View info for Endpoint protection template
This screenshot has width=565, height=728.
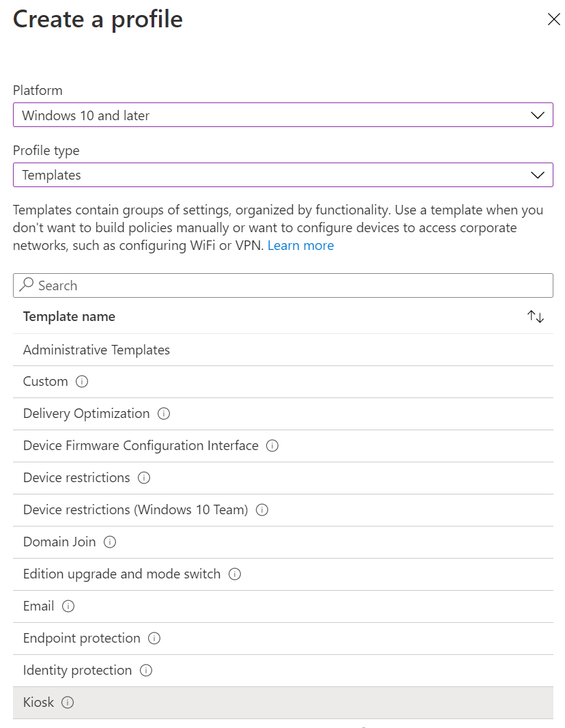click(155, 639)
